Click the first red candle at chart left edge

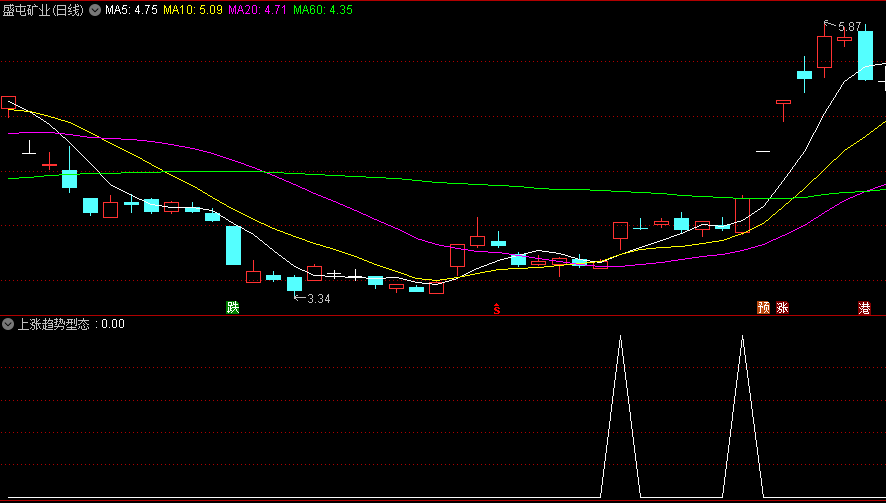(8, 103)
